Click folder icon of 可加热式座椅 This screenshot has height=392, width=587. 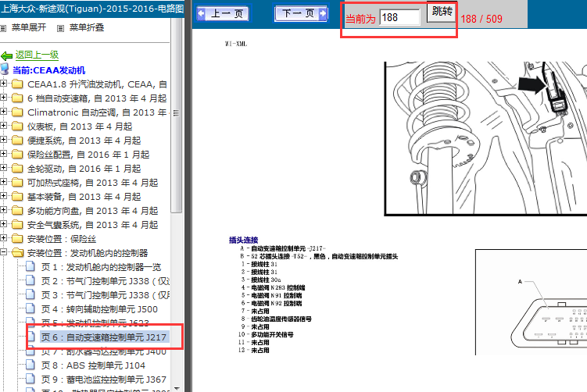pyautogui.click(x=17, y=183)
